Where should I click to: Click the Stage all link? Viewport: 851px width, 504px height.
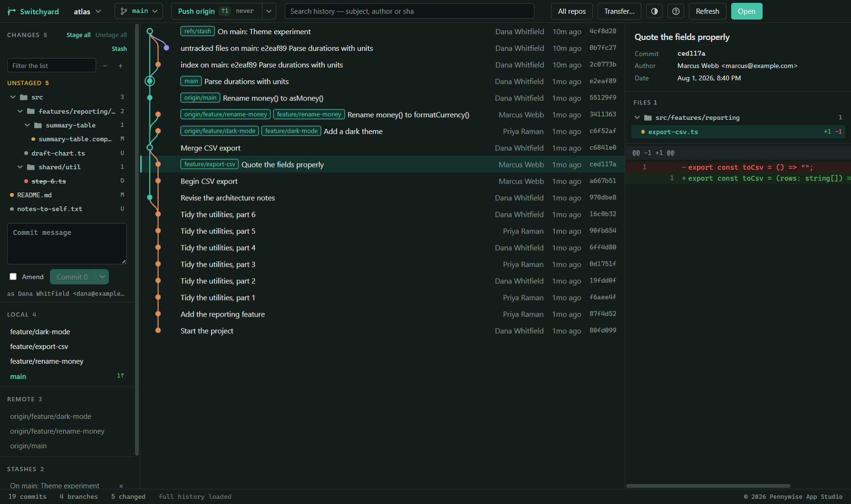(x=78, y=35)
